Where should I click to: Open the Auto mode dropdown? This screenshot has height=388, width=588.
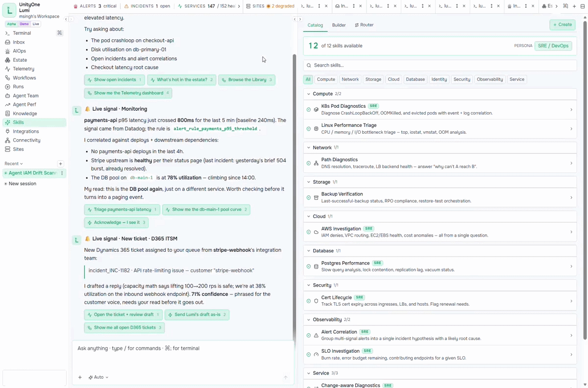pos(98,377)
